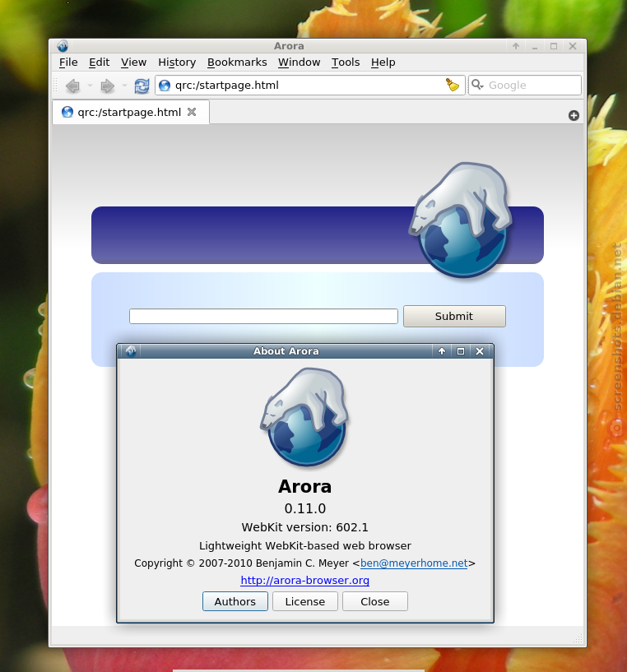This screenshot has height=672, width=627.
Task: Click the toolbar drag handle grip
Action: pos(55,86)
